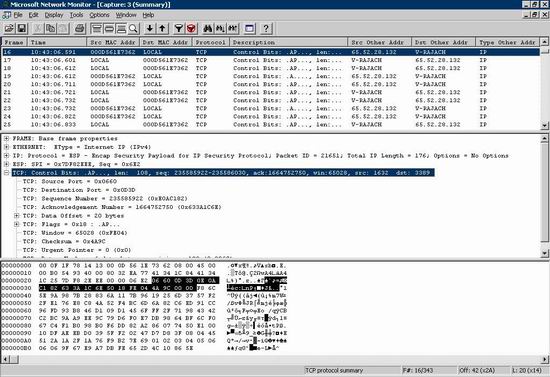The width and height of the screenshot is (550, 377).
Task: Click the Help question mark icon
Action: point(266,28)
